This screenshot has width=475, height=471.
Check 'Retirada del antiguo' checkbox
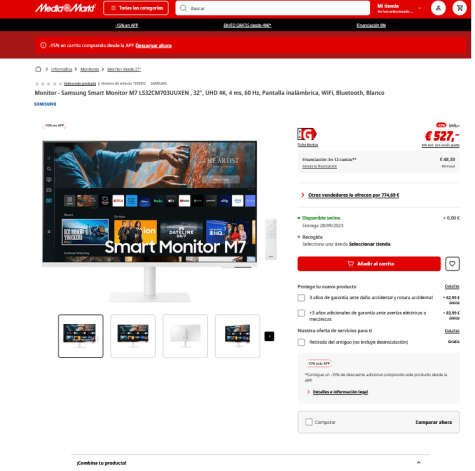301,342
